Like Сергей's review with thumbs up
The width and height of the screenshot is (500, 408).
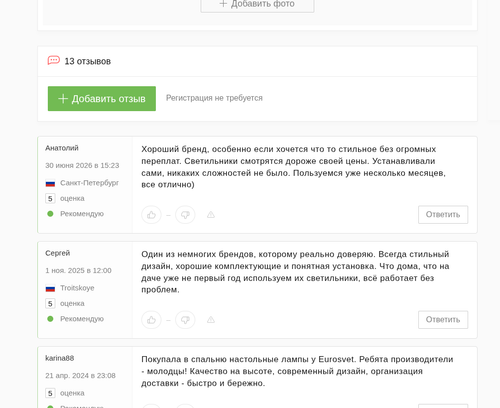coord(151,320)
